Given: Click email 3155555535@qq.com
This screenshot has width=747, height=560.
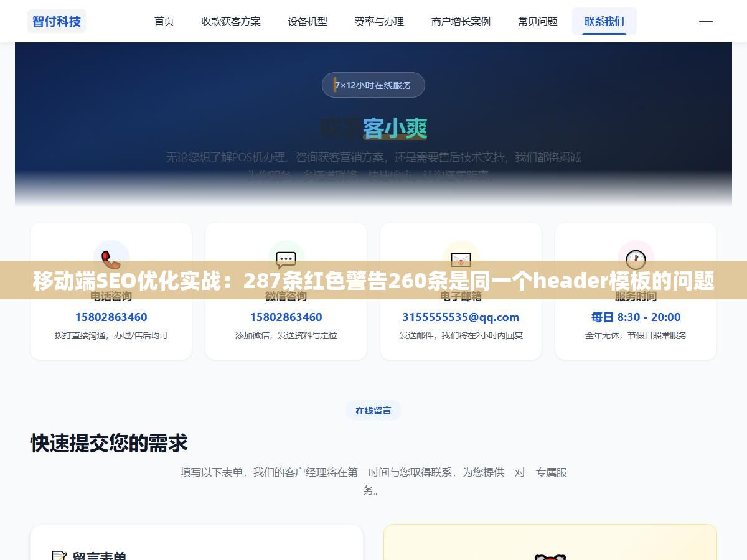Looking at the screenshot, I should click(461, 317).
